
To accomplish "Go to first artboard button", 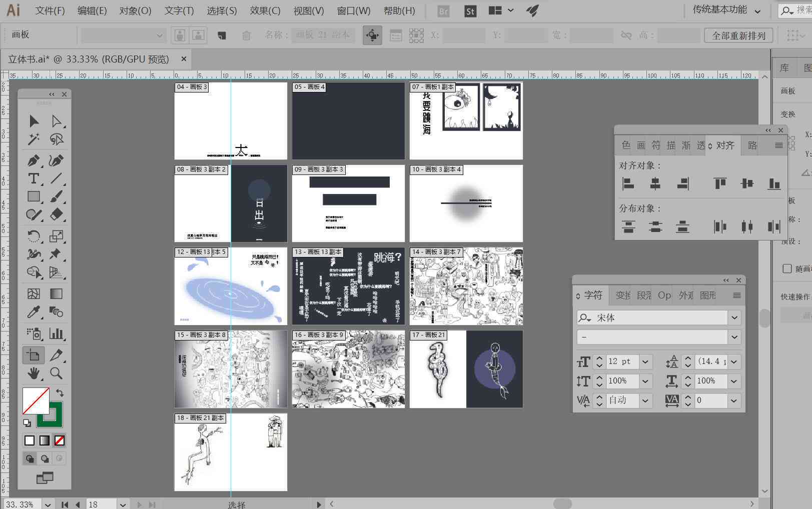I will (x=65, y=504).
